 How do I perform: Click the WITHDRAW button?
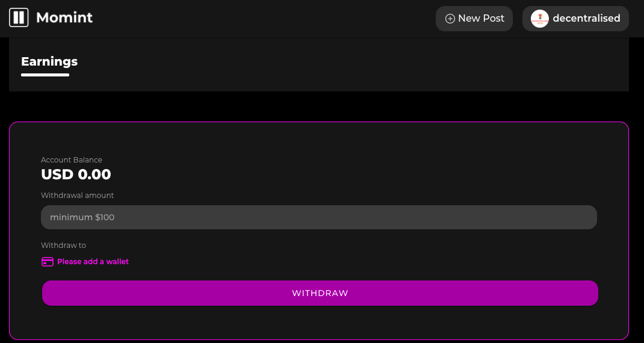320,293
